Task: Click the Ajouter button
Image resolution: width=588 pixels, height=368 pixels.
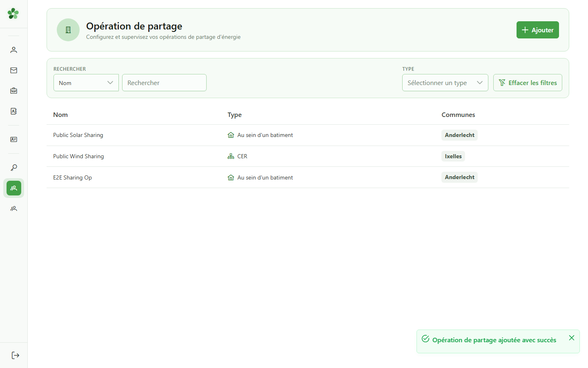Action: coord(537,30)
